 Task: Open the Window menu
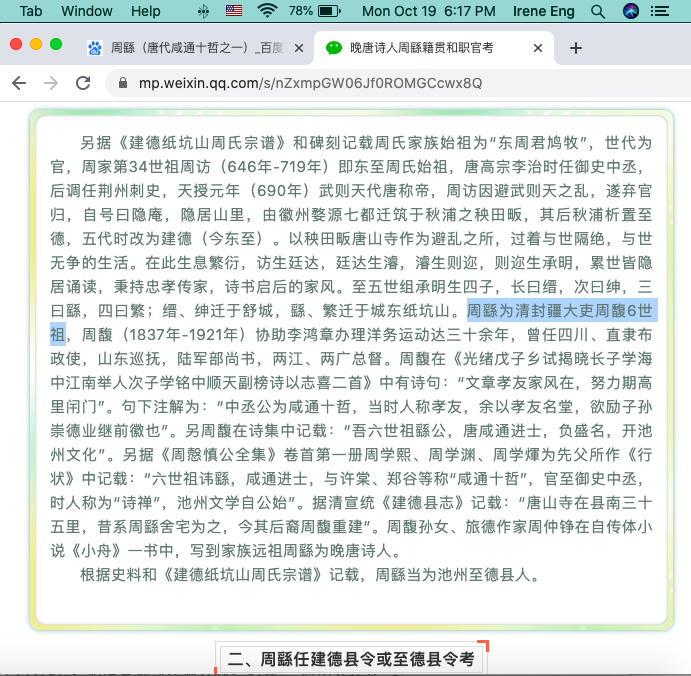pyautogui.click(x=87, y=11)
